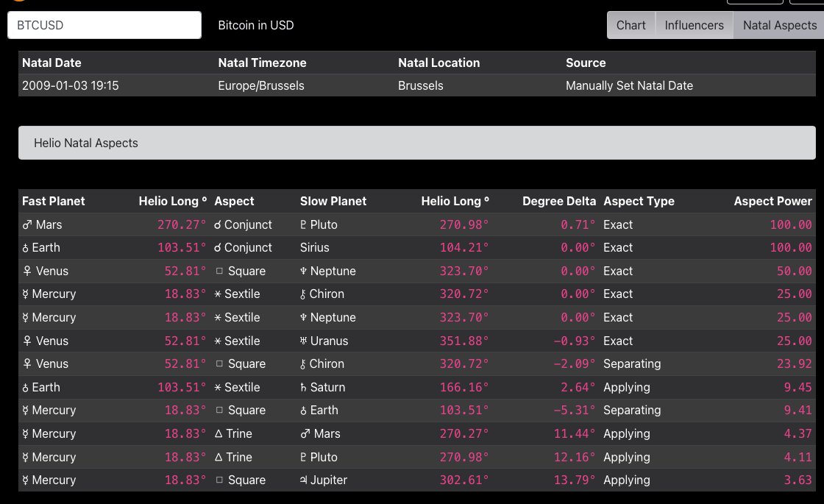Select the 12.16° degree delta value
The width and height of the screenshot is (824, 504).
(575, 457)
